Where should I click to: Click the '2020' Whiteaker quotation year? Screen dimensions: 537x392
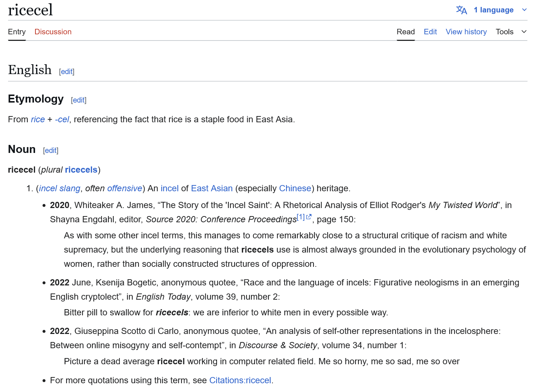pyautogui.click(x=60, y=205)
